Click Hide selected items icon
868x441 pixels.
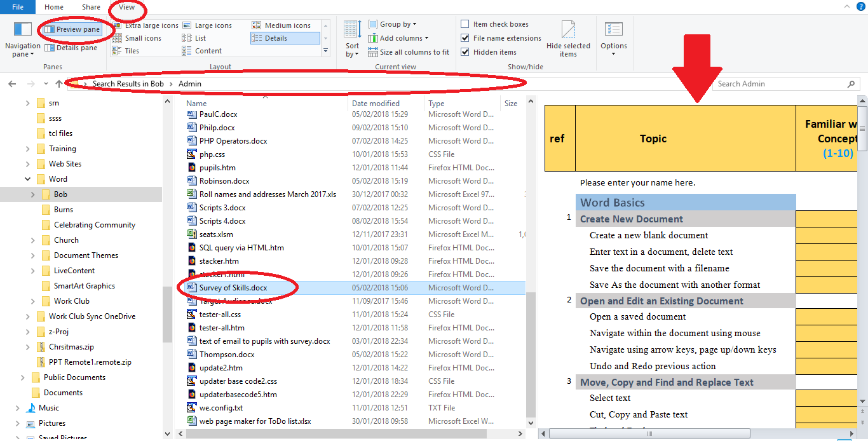[568, 32]
